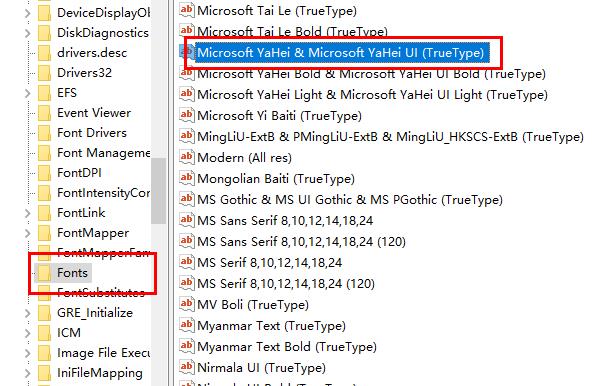Expand the FontLink key

click(x=28, y=213)
